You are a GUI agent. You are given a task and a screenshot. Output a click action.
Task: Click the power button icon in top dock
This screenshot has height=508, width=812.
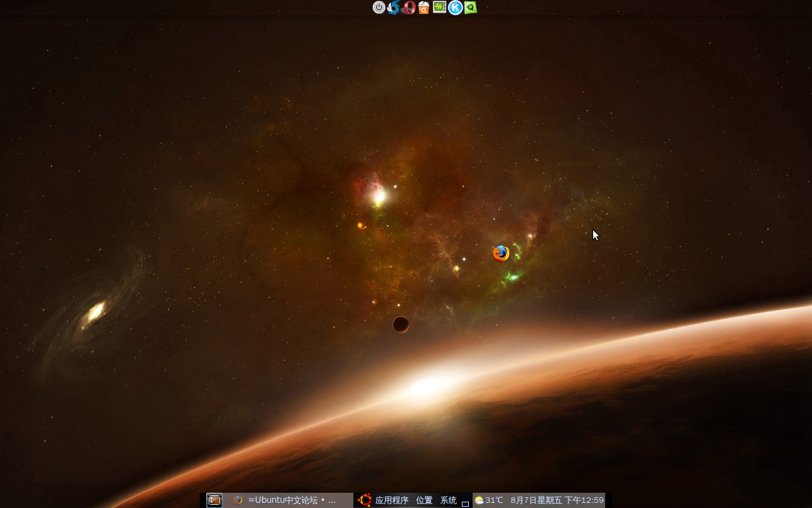(x=379, y=8)
